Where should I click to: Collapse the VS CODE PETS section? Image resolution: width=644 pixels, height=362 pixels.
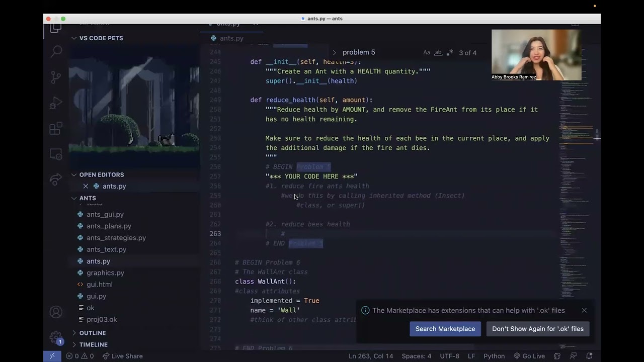pos(101,38)
